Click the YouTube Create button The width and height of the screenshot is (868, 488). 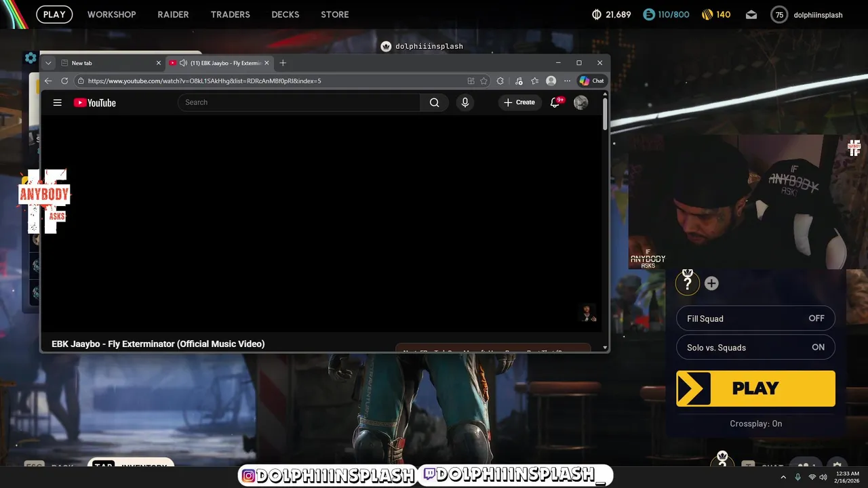click(519, 102)
